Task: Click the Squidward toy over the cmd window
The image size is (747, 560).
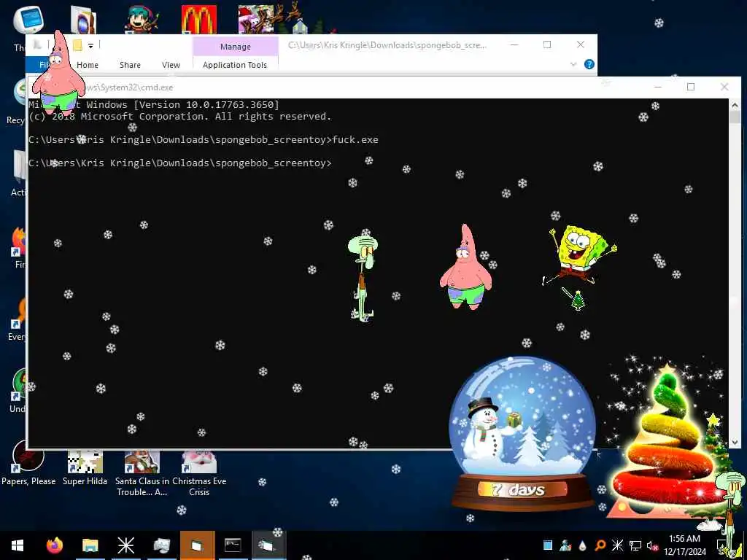Action: click(363, 279)
